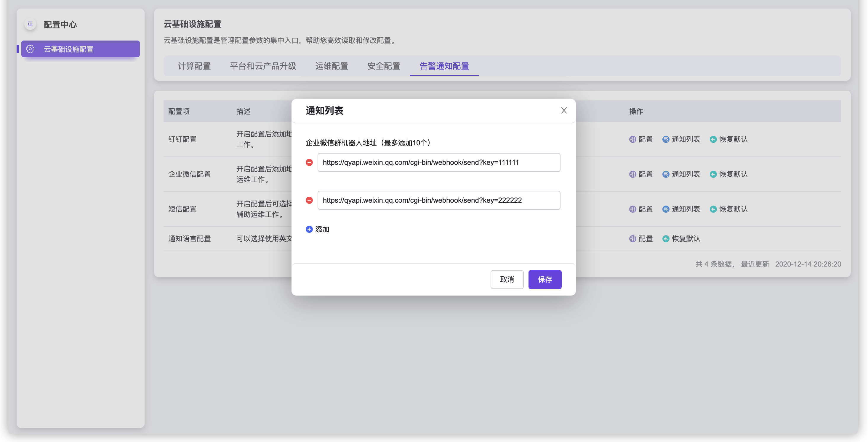Image resolution: width=868 pixels, height=442 pixels.
Task: Select the 运维配置 tab
Action: pos(331,66)
